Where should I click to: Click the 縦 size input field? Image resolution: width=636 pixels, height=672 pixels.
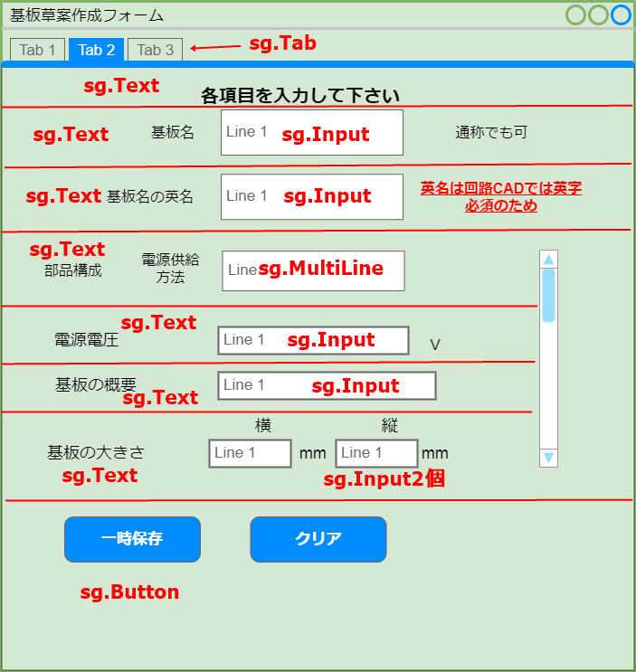(376, 453)
